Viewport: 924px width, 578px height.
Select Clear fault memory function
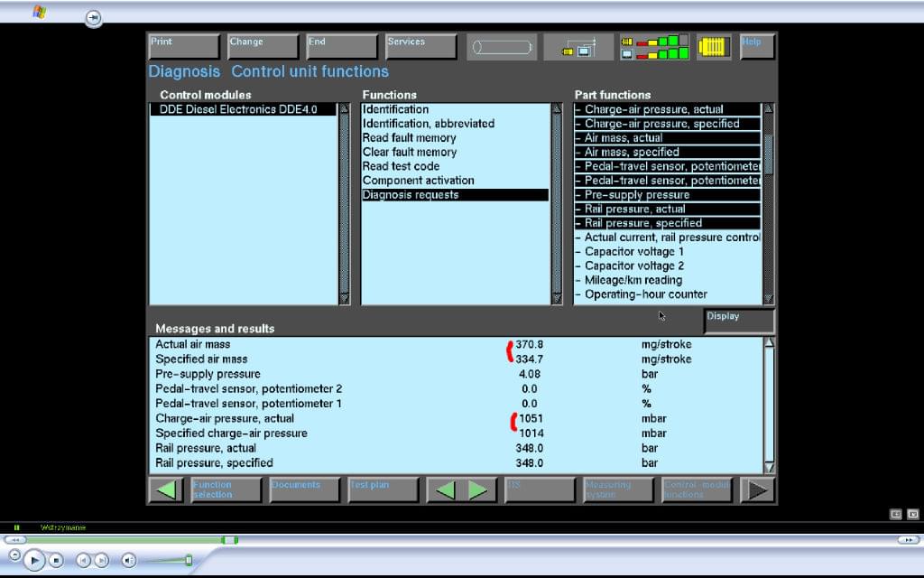pos(455,152)
